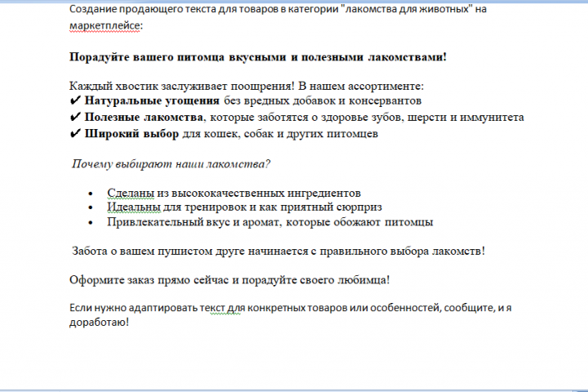Viewport: 588px width, 392px height.
Task: Click the bold text "Натуральные угощения"
Action: click(x=152, y=100)
